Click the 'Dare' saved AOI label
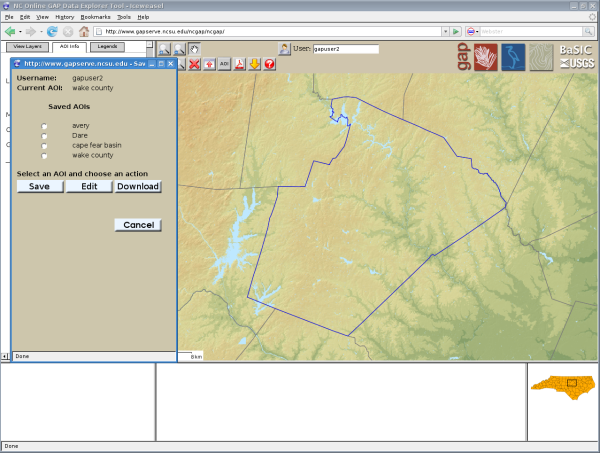 coord(80,135)
